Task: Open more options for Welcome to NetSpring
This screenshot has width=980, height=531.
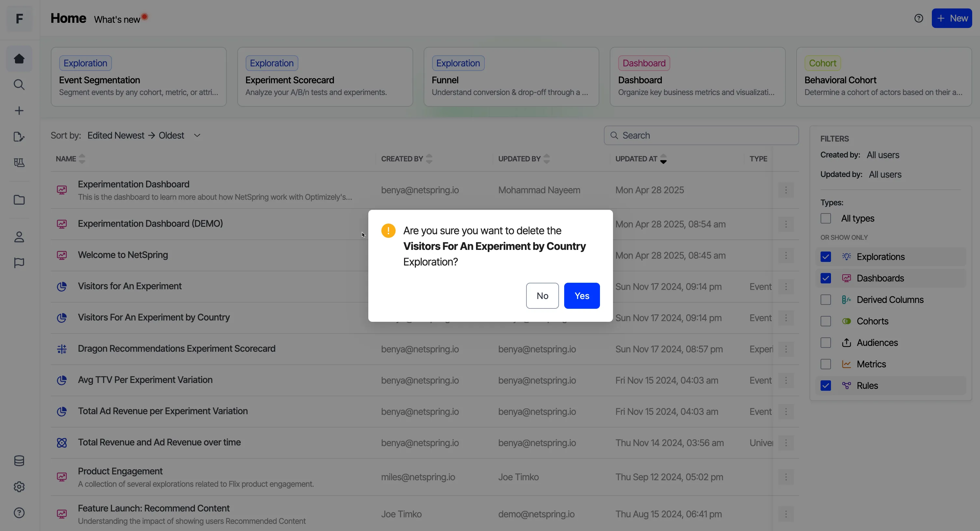Action: (x=786, y=255)
